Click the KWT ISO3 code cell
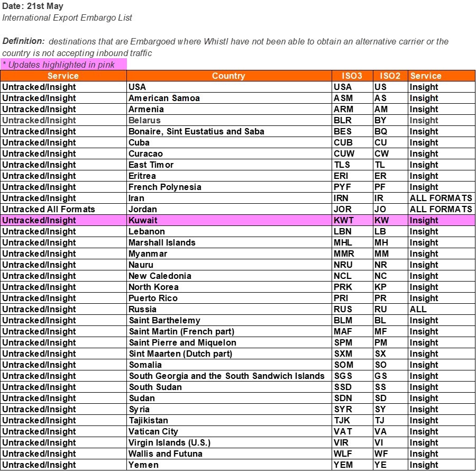The width and height of the screenshot is (476, 471). 352,220
